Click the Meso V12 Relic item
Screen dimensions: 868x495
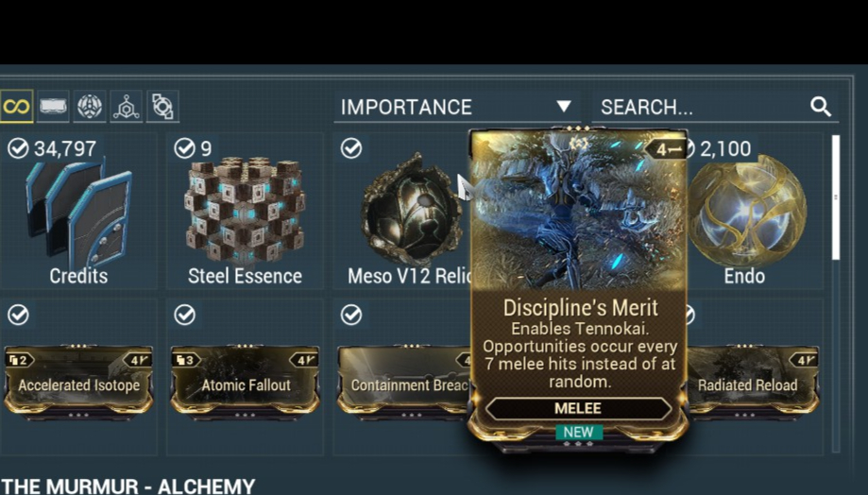click(x=402, y=211)
